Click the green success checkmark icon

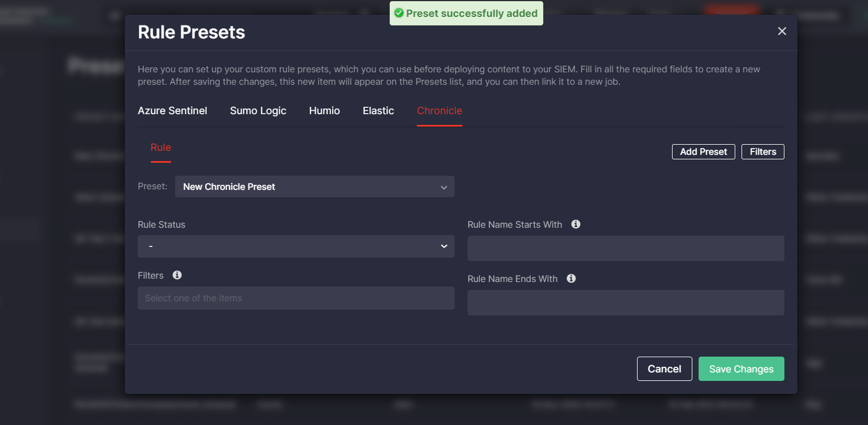[x=399, y=13]
